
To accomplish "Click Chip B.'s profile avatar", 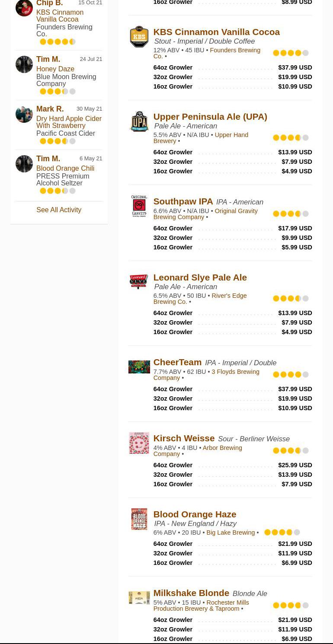I will [x=24, y=8].
